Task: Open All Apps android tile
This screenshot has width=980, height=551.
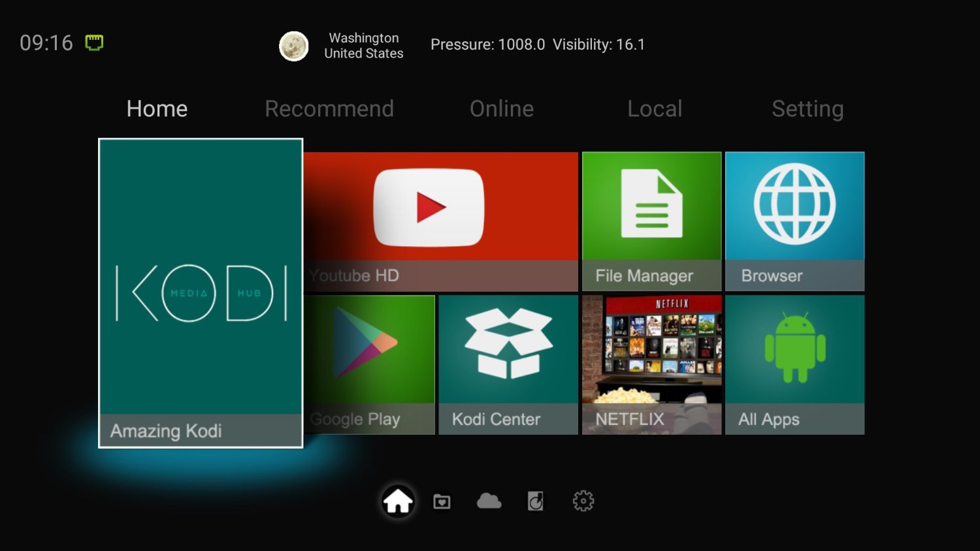Action: click(x=794, y=365)
